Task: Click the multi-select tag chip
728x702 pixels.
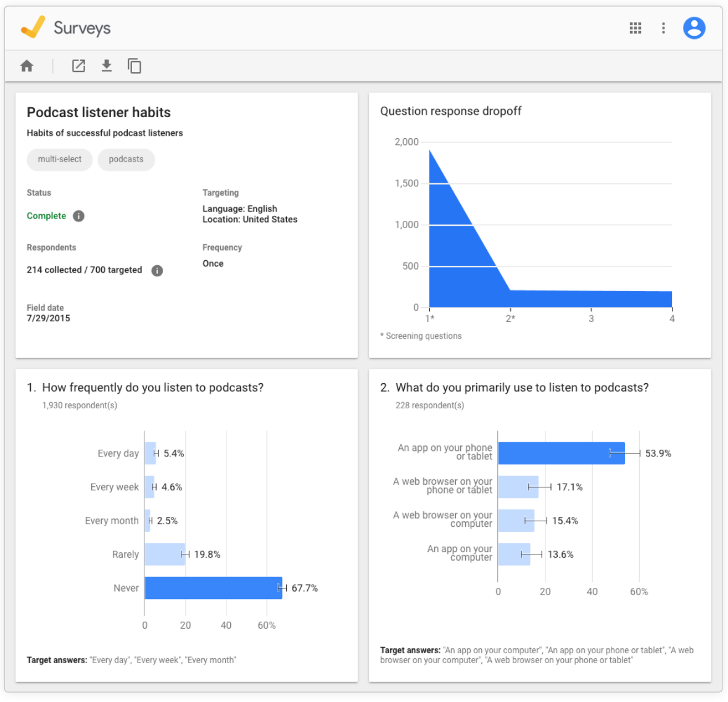Action: click(x=59, y=159)
